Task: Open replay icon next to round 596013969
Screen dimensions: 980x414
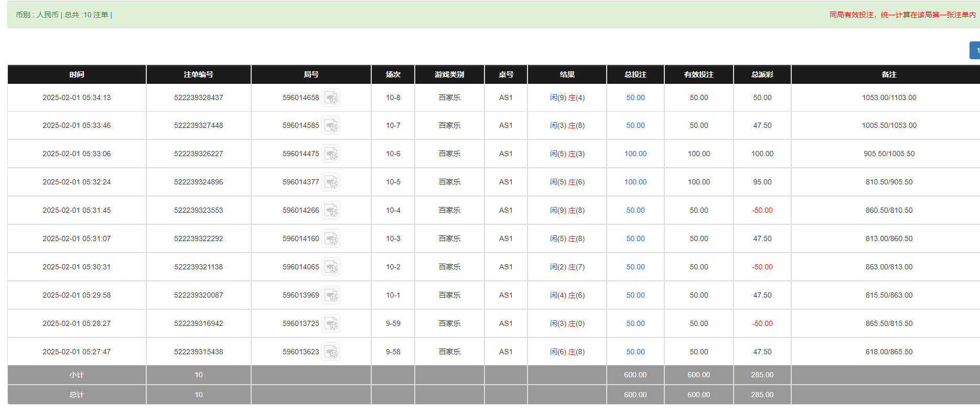Action: pyautogui.click(x=331, y=296)
